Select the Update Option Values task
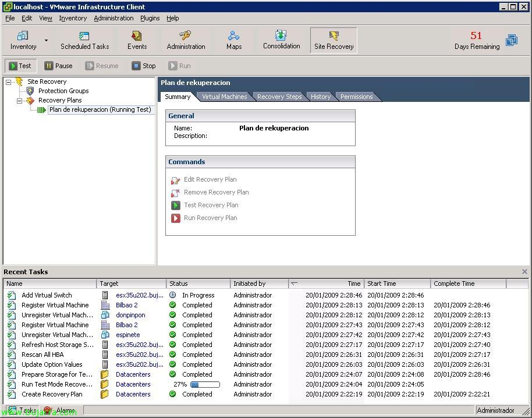 tap(52, 365)
